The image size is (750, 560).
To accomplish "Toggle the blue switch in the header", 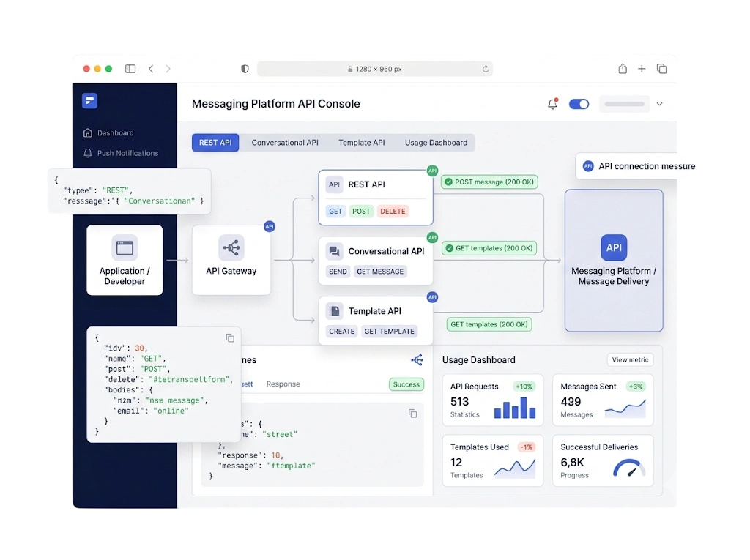I will (x=579, y=104).
